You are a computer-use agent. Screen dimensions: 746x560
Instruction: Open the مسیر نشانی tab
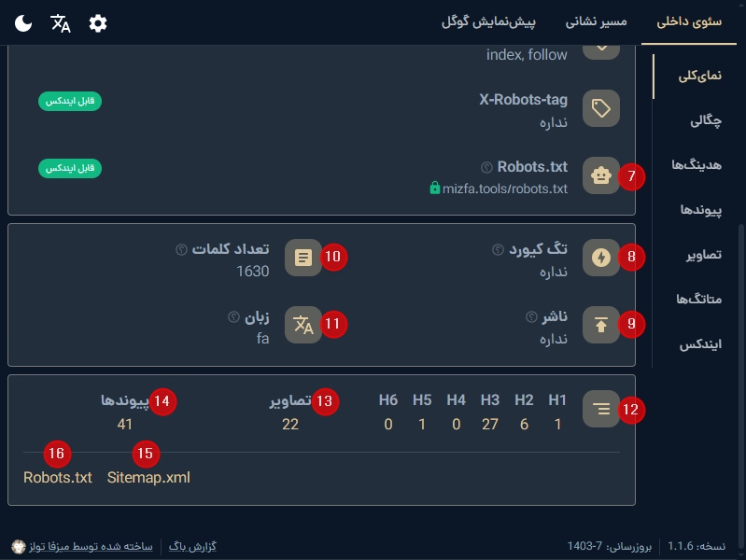(594, 22)
